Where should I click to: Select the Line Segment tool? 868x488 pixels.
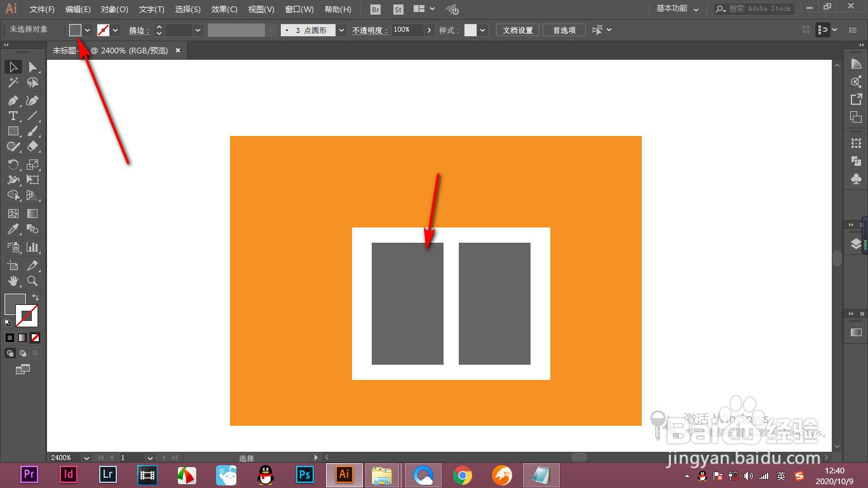click(x=32, y=116)
